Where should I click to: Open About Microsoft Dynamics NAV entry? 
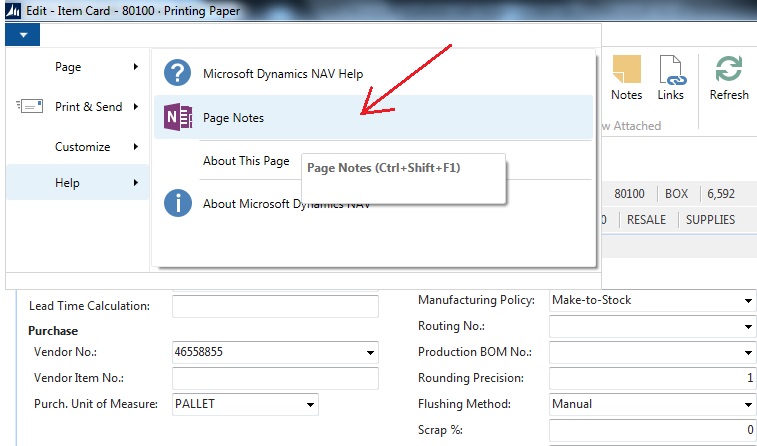coord(286,204)
